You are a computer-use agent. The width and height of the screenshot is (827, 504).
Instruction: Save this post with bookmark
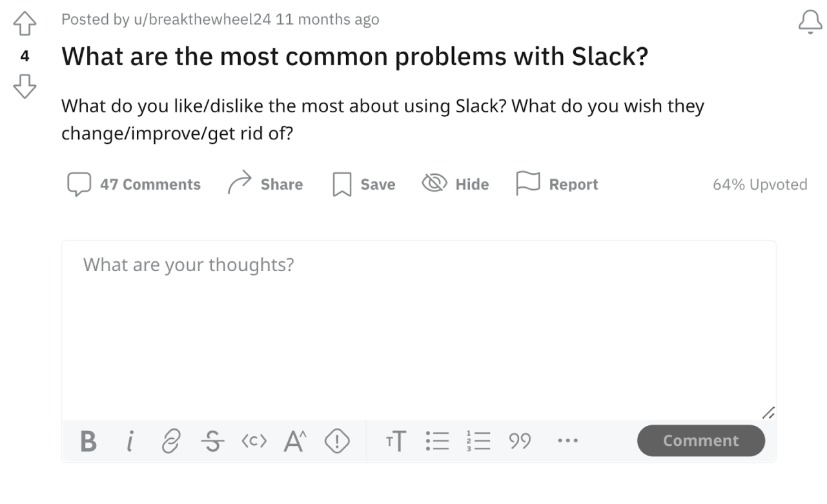[363, 185]
